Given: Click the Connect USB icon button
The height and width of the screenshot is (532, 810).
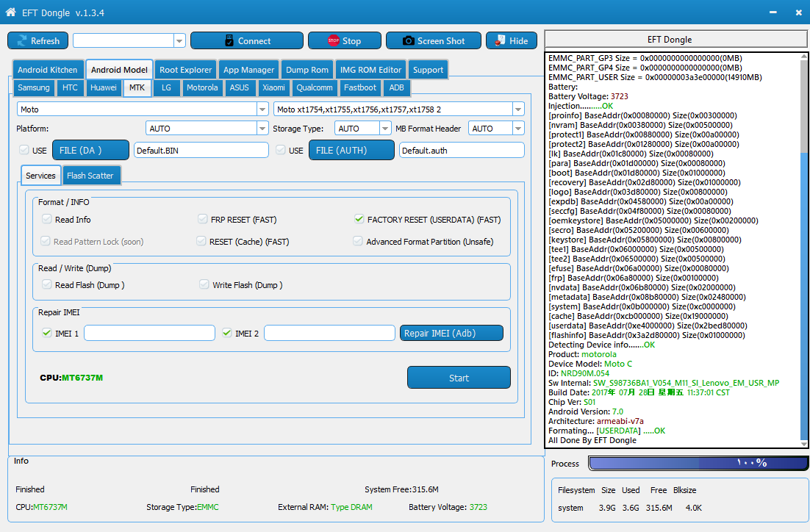Looking at the screenshot, I should pos(229,41).
